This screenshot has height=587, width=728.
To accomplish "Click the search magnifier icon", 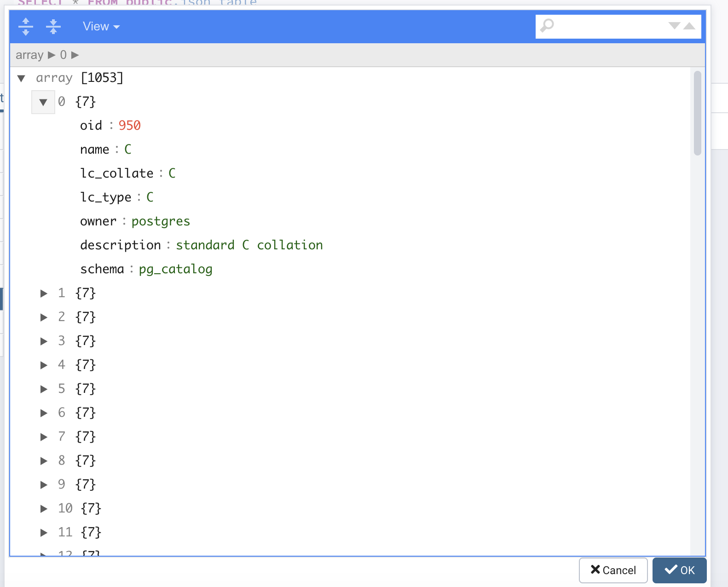I will [547, 26].
